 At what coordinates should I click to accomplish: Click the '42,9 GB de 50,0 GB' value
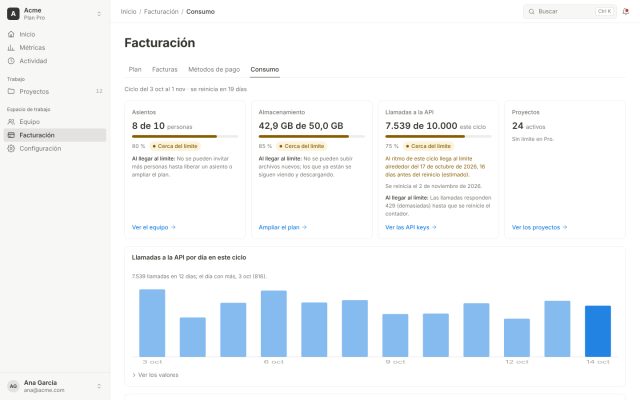tap(301, 126)
